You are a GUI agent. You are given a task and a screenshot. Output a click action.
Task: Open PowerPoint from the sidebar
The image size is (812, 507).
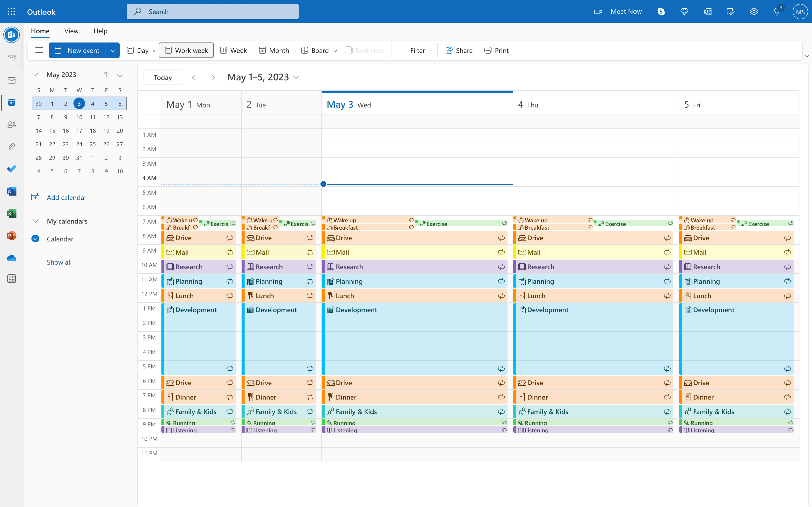pyautogui.click(x=12, y=235)
